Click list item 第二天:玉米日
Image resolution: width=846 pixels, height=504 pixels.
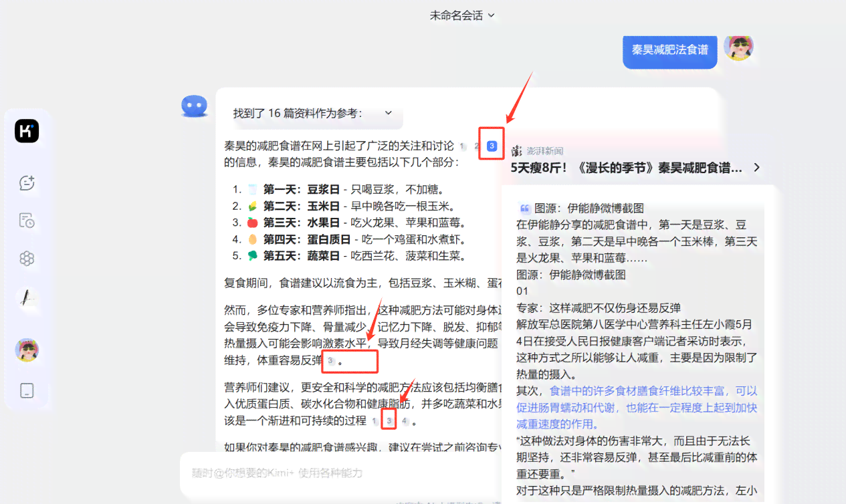tap(348, 206)
